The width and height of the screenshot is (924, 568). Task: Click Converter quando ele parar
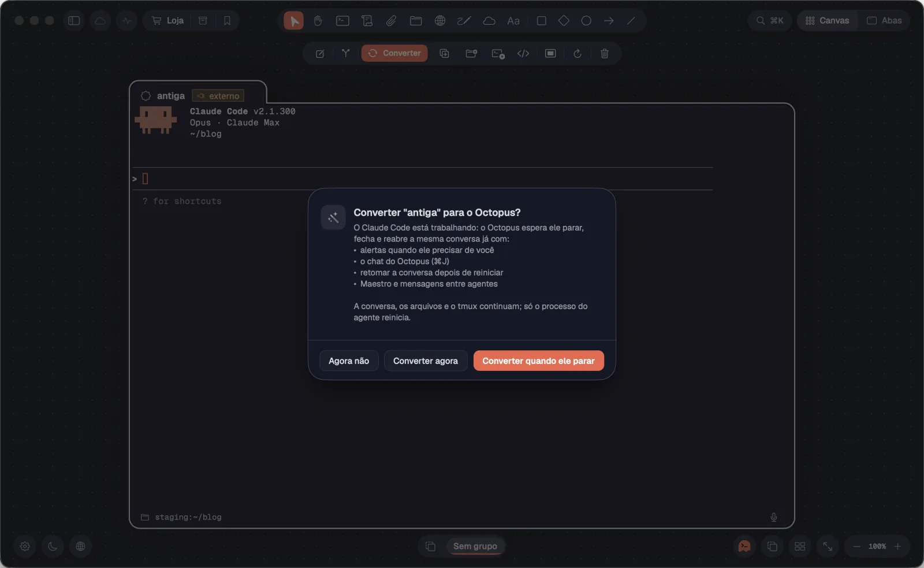click(538, 361)
